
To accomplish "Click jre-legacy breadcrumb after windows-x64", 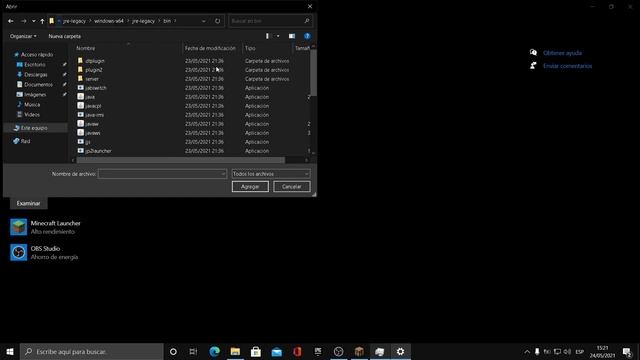I will click(x=143, y=21).
